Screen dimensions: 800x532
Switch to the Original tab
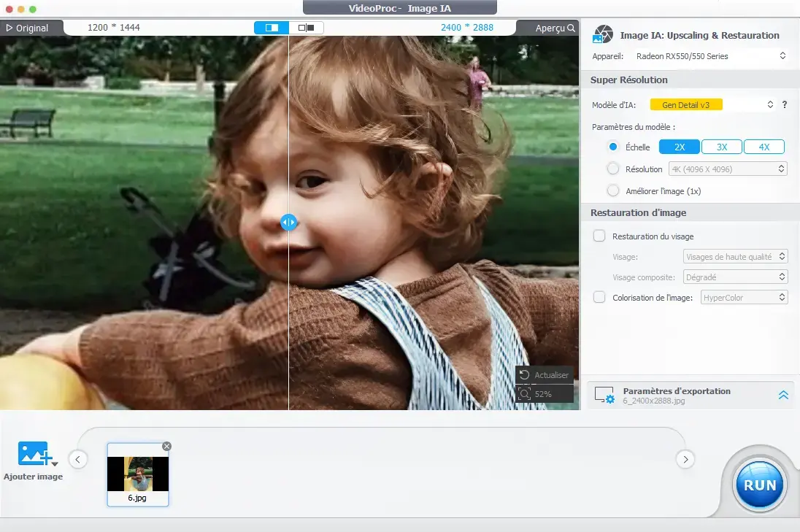(29, 28)
